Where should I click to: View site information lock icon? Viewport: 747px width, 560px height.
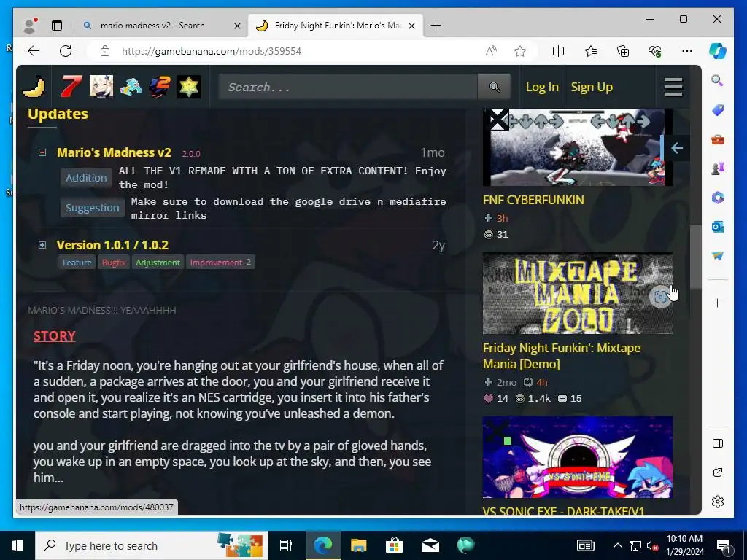point(105,51)
